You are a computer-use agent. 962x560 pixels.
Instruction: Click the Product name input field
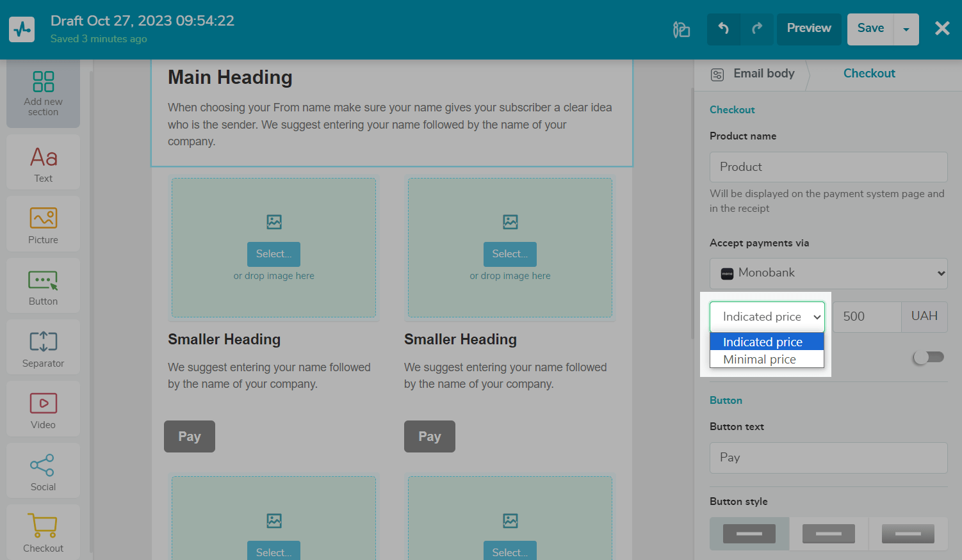pos(828,167)
